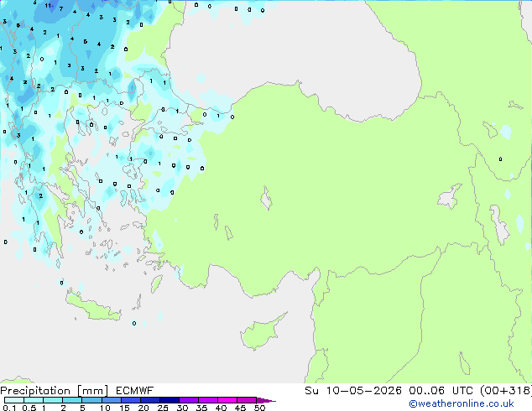The width and height of the screenshot is (532, 411).
Task: Click the '50' legend label
Action: (x=259, y=408)
